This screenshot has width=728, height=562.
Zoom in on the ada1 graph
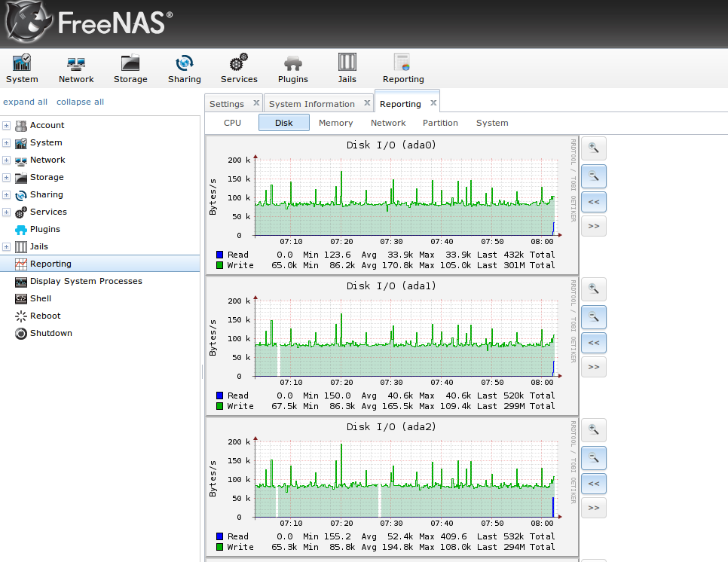click(594, 289)
